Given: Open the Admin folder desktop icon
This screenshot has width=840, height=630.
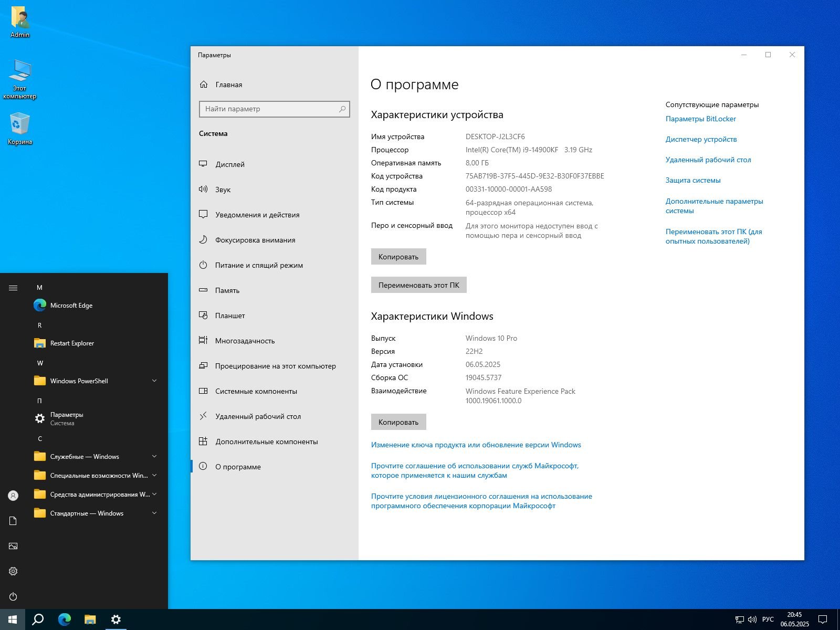Looking at the screenshot, I should 20,22.
